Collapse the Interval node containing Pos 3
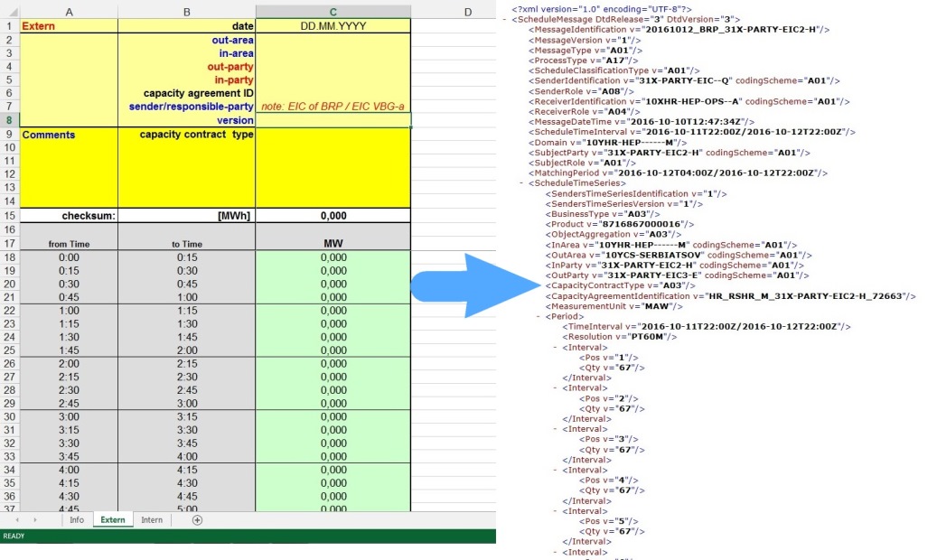The width and height of the screenshot is (937, 560). pyautogui.click(x=556, y=429)
